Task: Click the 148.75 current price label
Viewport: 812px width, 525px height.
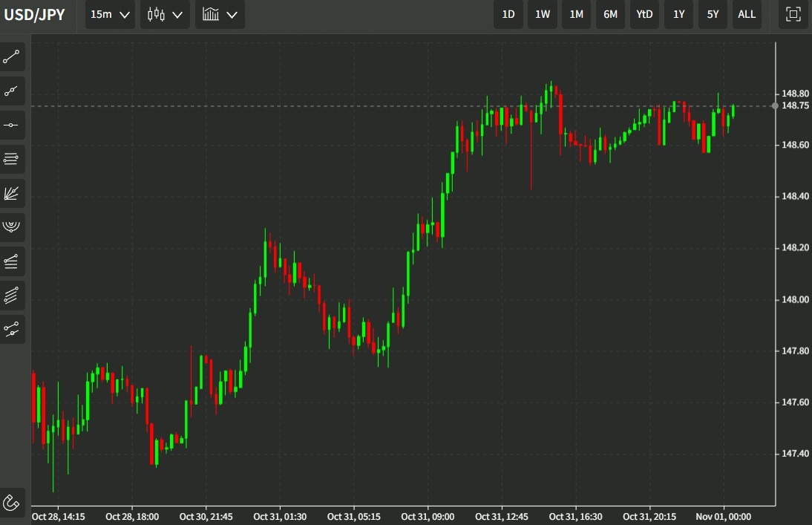Action: 795,105
